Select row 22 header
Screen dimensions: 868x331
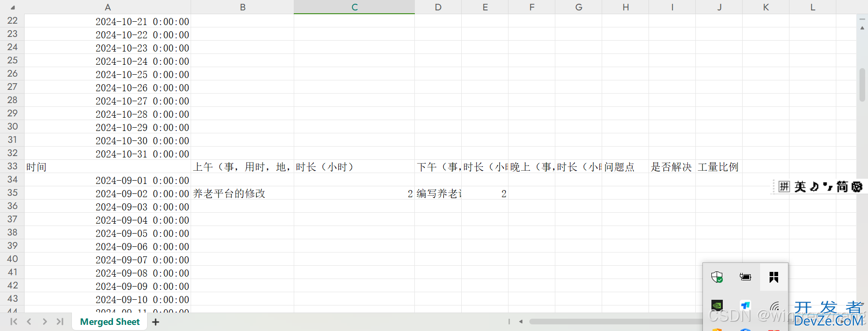click(12, 21)
